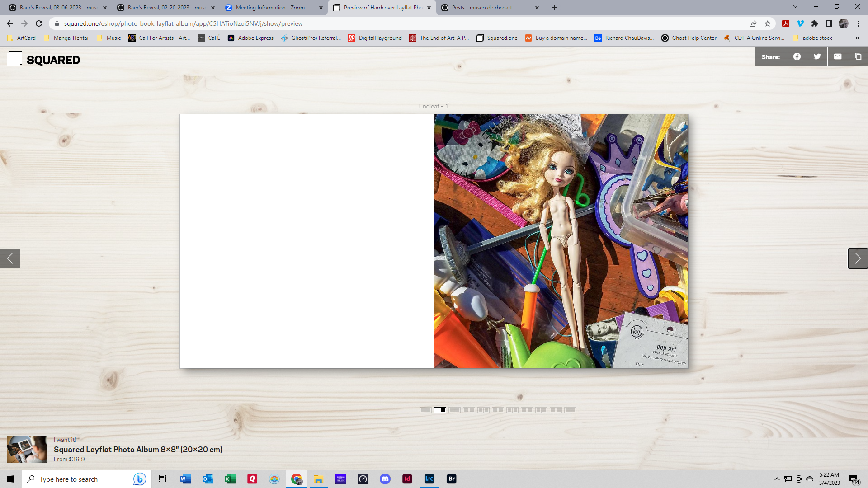Open Excel from the taskbar

point(230,479)
